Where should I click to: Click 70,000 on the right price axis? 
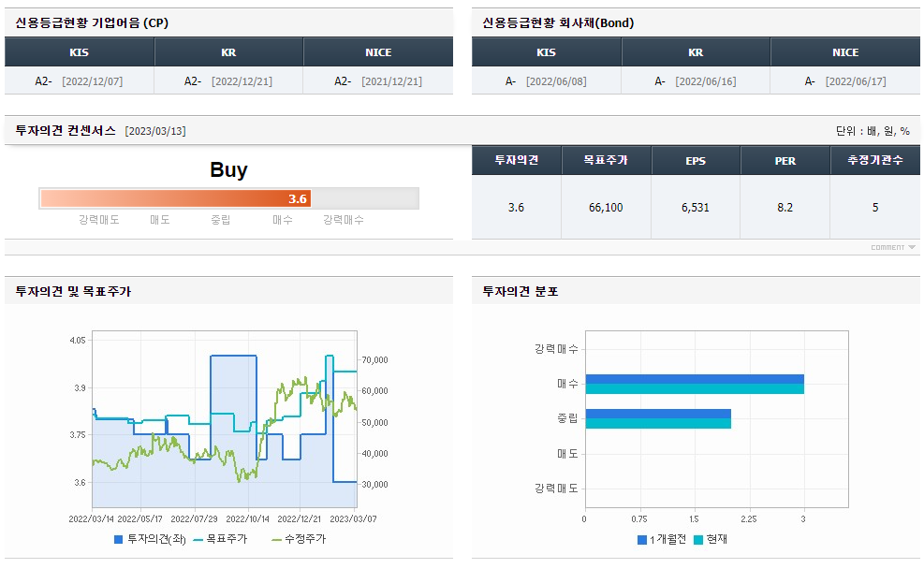click(374, 360)
